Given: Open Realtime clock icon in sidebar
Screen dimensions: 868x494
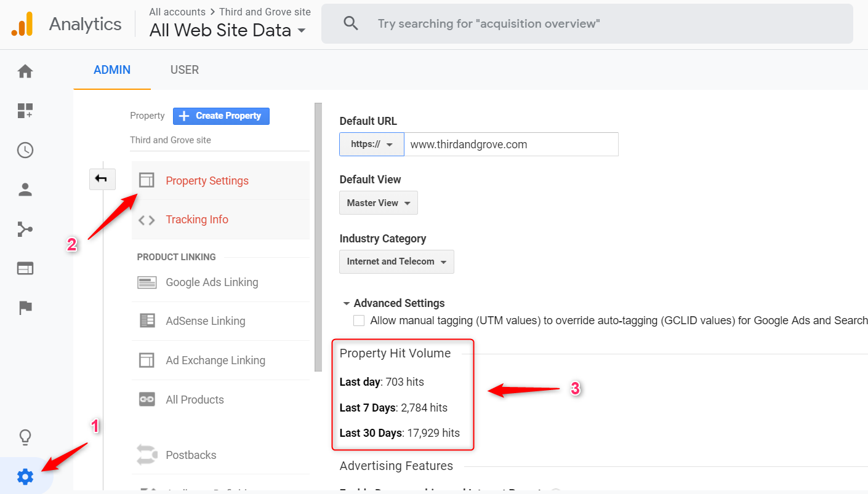Looking at the screenshot, I should (25, 150).
